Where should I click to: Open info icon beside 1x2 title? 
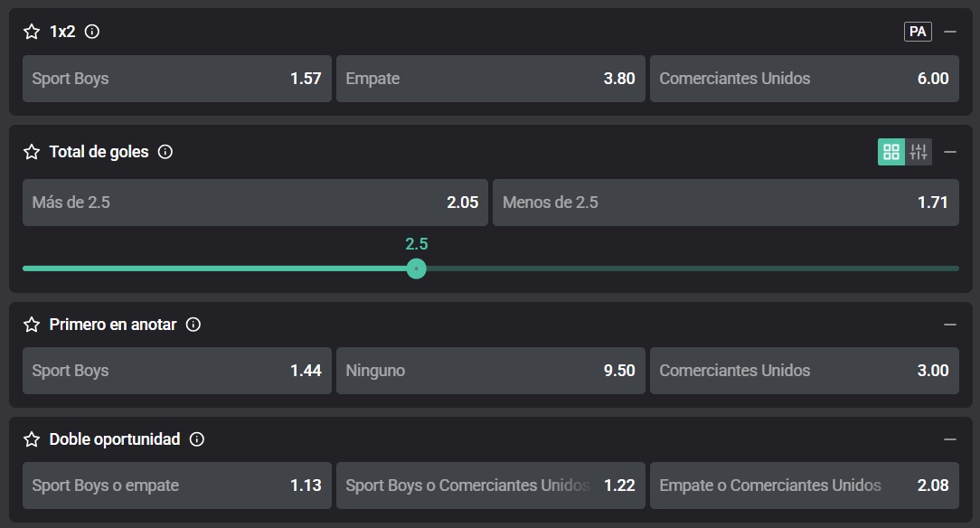pos(92,32)
